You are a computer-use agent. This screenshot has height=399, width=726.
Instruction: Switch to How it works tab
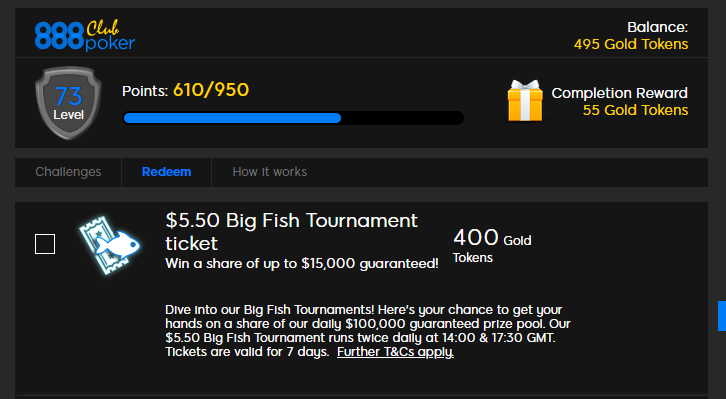pos(269,172)
